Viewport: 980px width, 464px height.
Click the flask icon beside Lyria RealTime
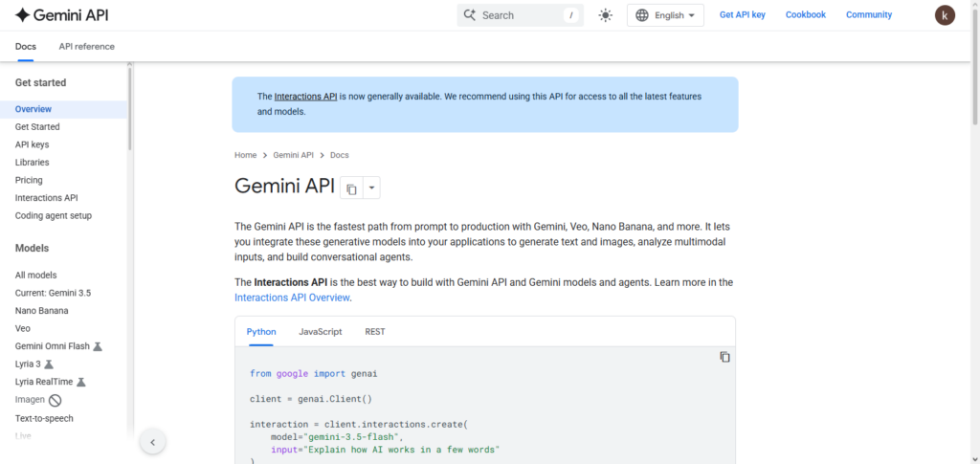[80, 382]
